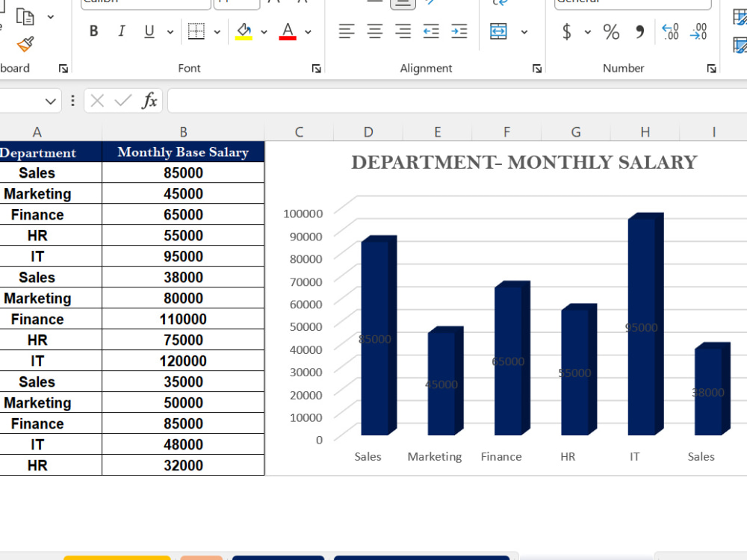Click Monthly Base Salary header cell

pos(184,152)
